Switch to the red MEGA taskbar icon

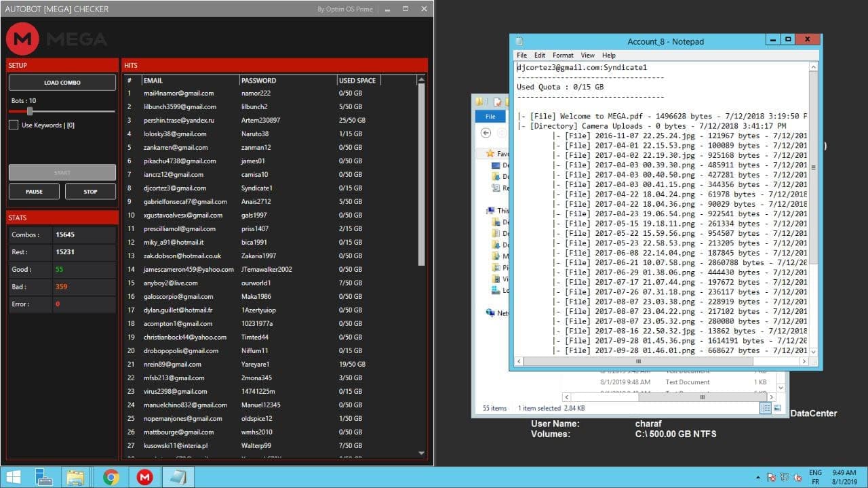144,477
